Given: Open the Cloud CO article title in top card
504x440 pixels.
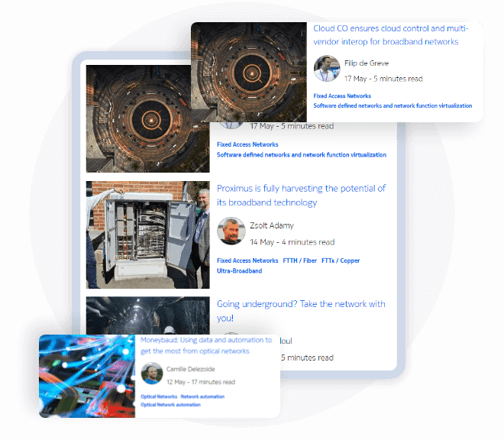Looking at the screenshot, I should point(396,35).
